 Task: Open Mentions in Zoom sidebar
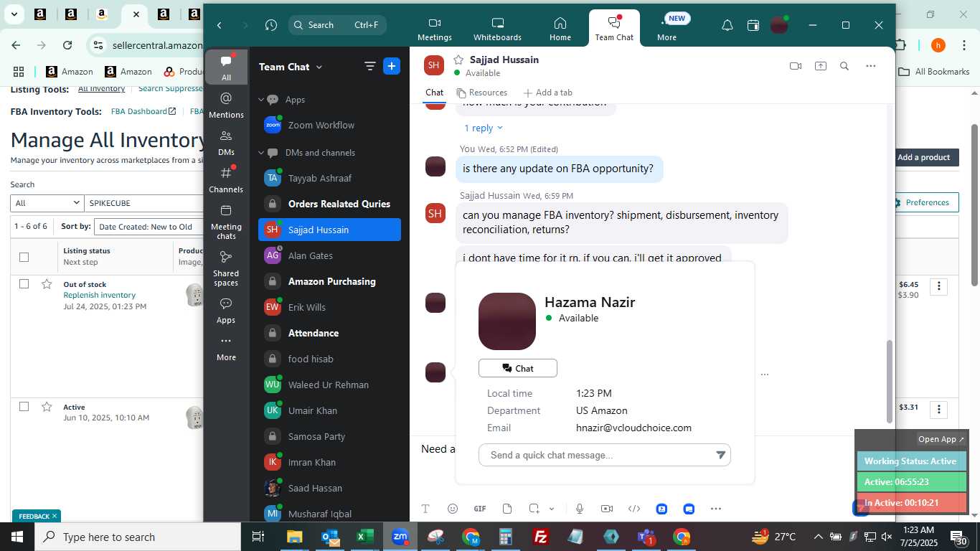coord(226,105)
